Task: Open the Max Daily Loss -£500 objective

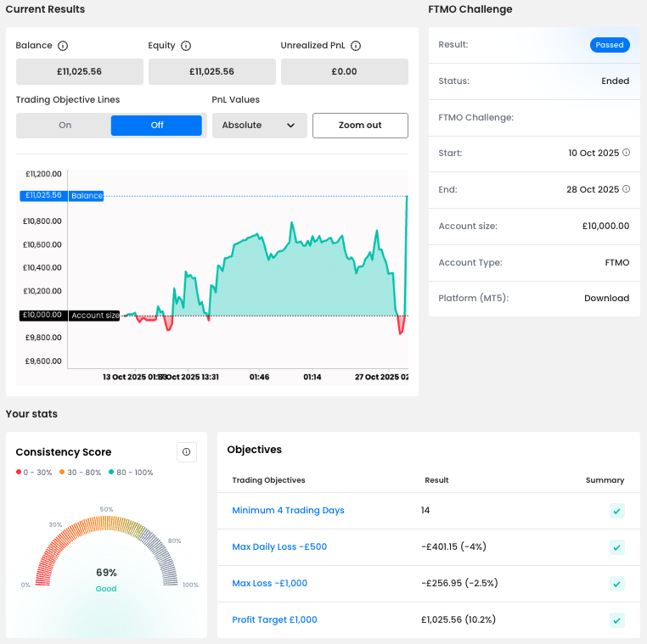Action: coord(279,547)
